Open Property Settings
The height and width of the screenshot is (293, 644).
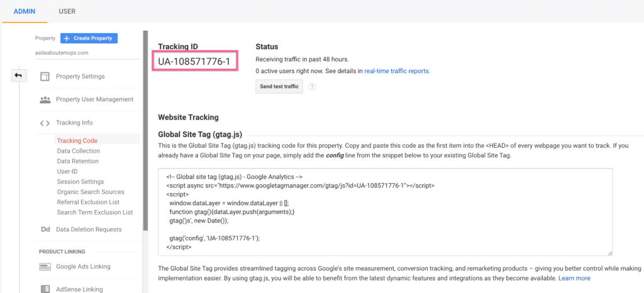pyautogui.click(x=80, y=76)
